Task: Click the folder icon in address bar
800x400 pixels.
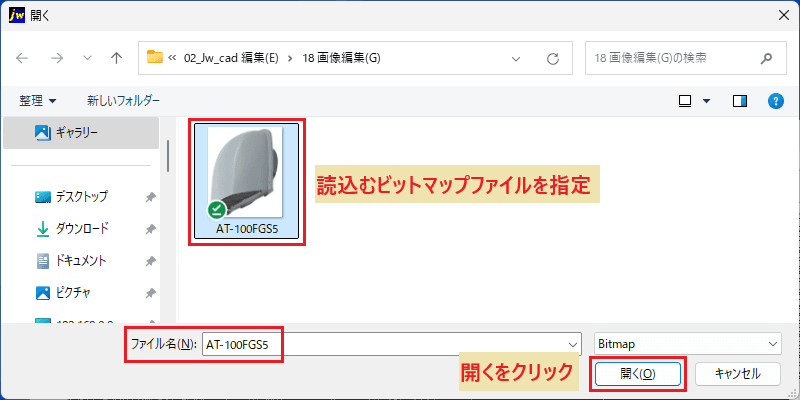Action: click(155, 57)
